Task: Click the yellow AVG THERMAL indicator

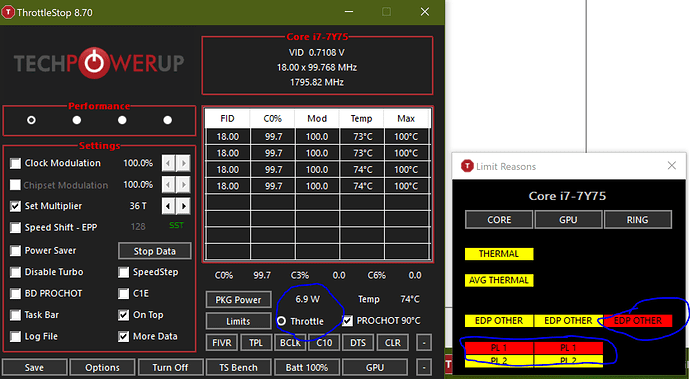Action: (499, 280)
